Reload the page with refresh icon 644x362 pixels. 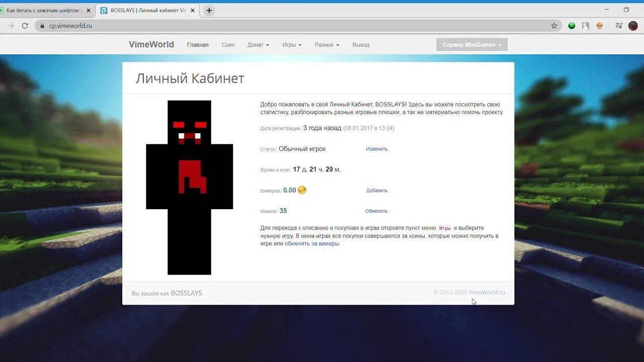(25, 26)
